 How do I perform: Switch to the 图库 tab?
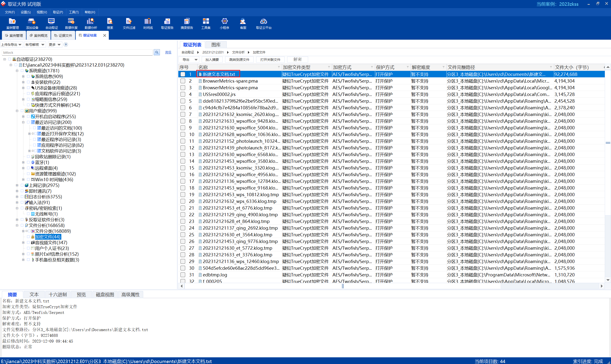point(216,45)
